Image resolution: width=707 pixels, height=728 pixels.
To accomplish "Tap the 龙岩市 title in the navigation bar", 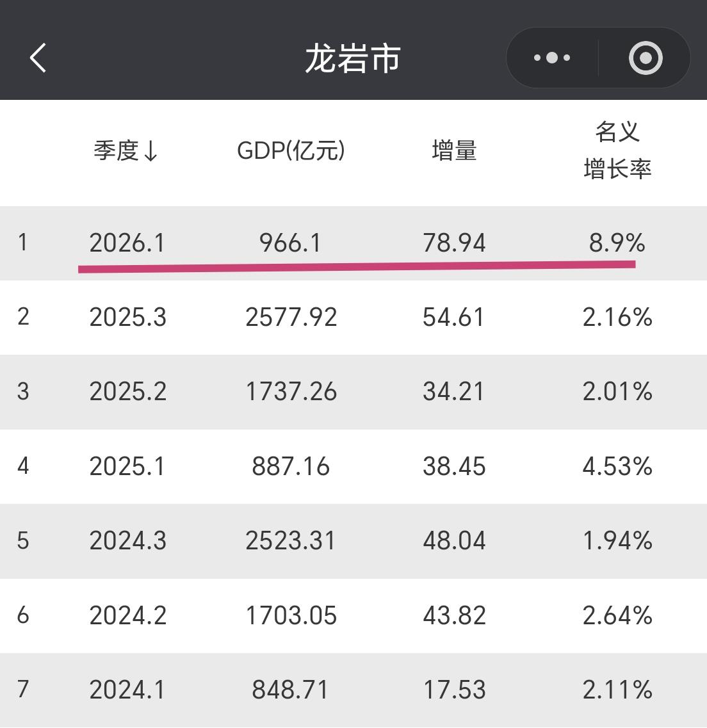I will coord(353,57).
